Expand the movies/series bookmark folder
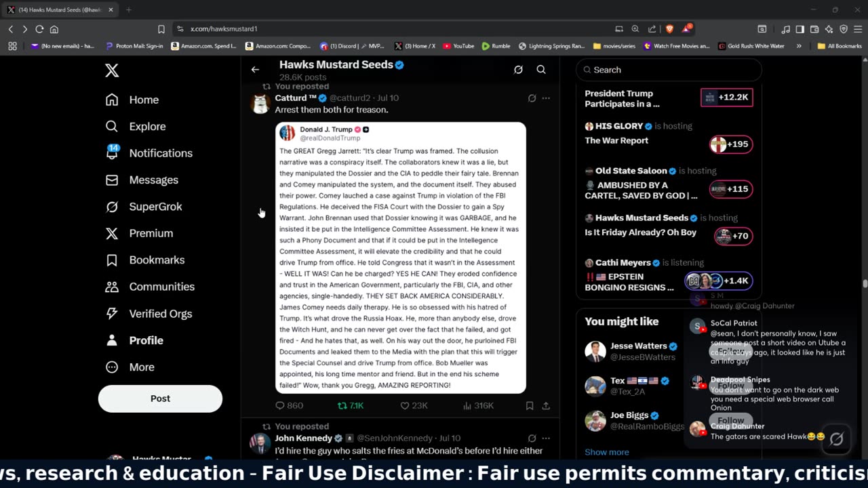This screenshot has width=868, height=488. coord(616,46)
